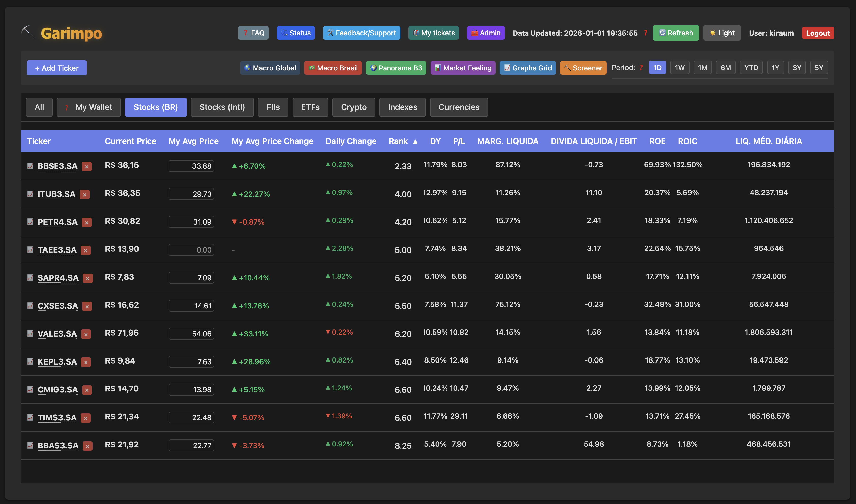Screen dimensions: 856x504
Task: Click the help icon next to Data Updated
Action: (645, 33)
